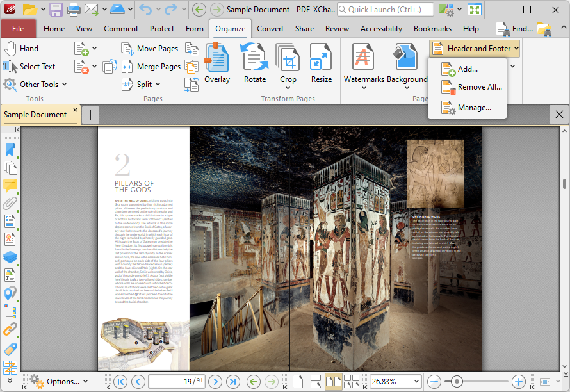Click the Redo arrow
The height and width of the screenshot is (392, 570).
coord(171,10)
